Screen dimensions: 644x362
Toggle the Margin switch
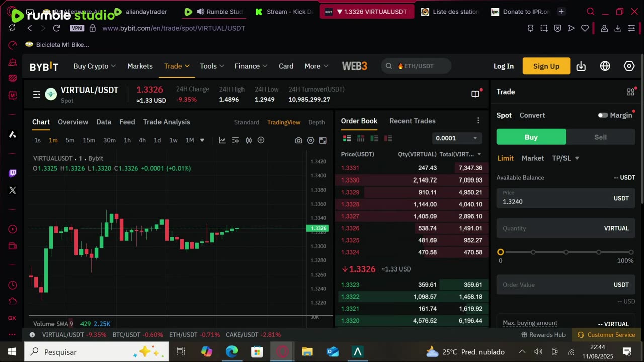pos(603,115)
